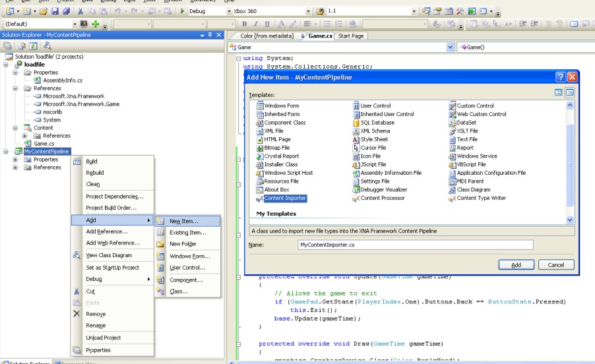
Task: Select AssemblyInfo.cs in Solution Explorer
Action: pos(63,80)
